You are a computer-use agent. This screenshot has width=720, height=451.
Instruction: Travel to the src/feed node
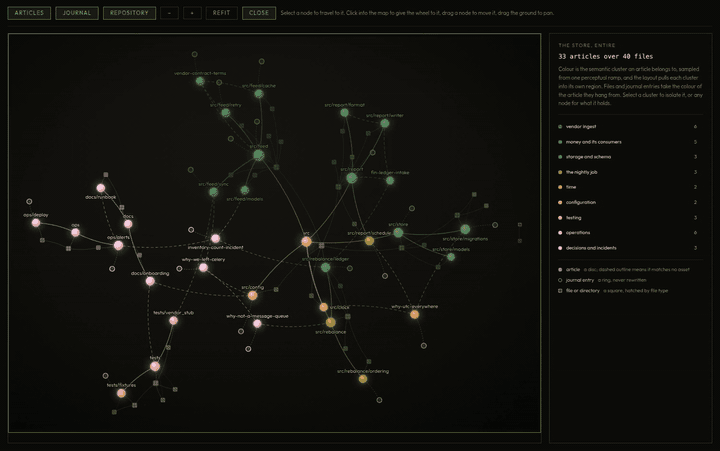coord(259,155)
